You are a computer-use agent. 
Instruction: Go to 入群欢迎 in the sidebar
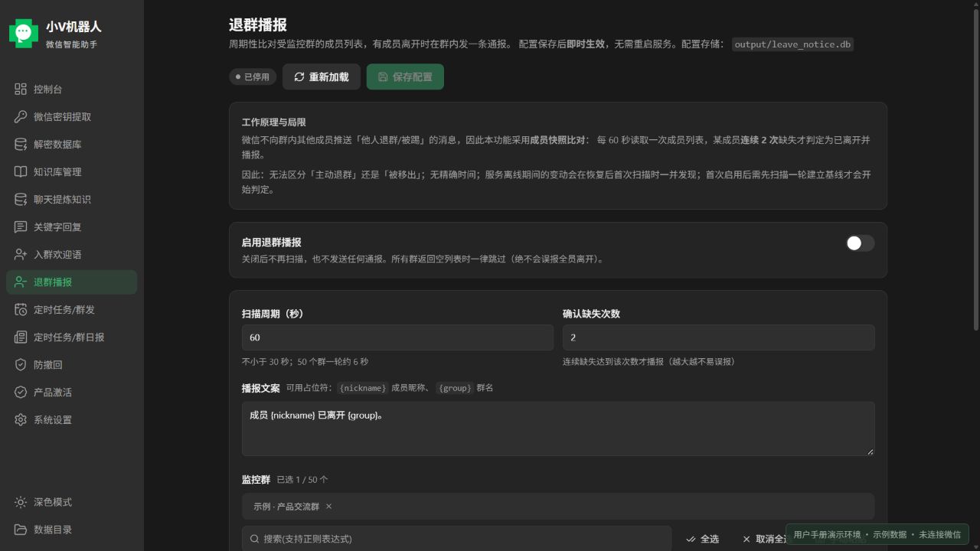pyautogui.click(x=72, y=255)
